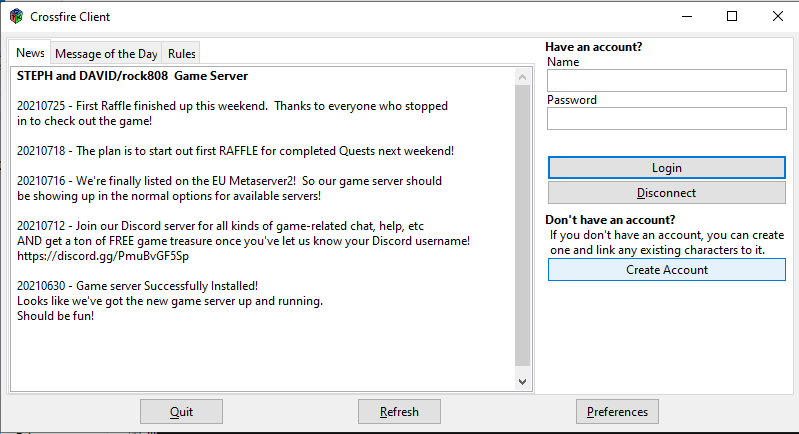Focus the account Name input field
The height and width of the screenshot is (434, 799).
point(667,81)
